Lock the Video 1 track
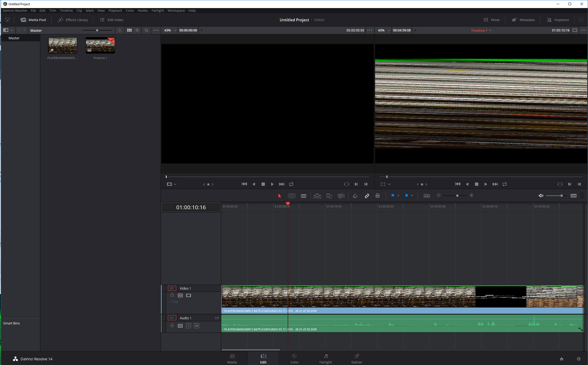Image resolution: width=588 pixels, height=365 pixels. (172, 295)
